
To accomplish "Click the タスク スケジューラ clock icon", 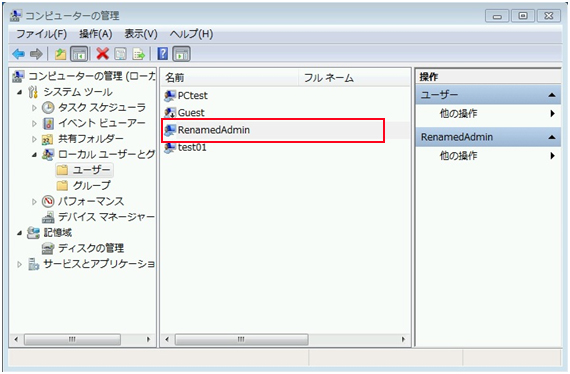I will point(48,108).
